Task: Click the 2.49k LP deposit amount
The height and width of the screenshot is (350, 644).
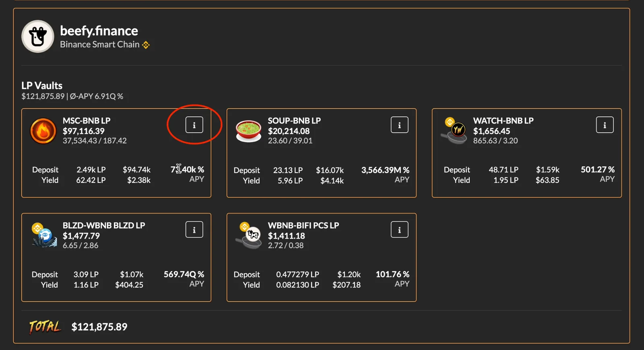Action: (91, 170)
